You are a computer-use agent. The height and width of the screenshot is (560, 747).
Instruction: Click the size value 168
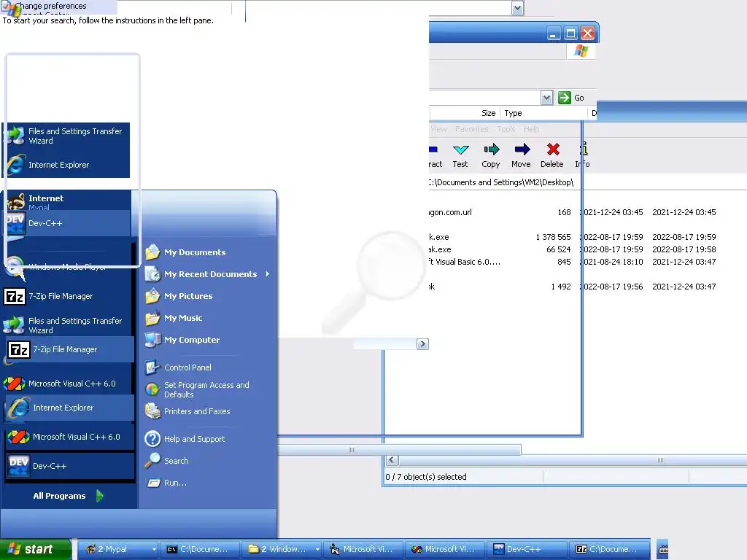pyautogui.click(x=564, y=212)
